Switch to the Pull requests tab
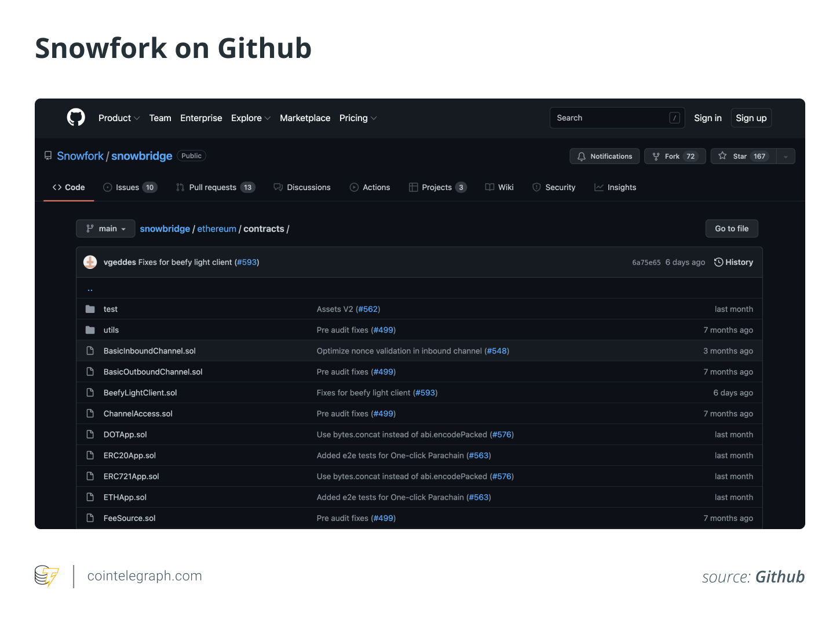Image resolution: width=840 pixels, height=623 pixels. coord(216,187)
